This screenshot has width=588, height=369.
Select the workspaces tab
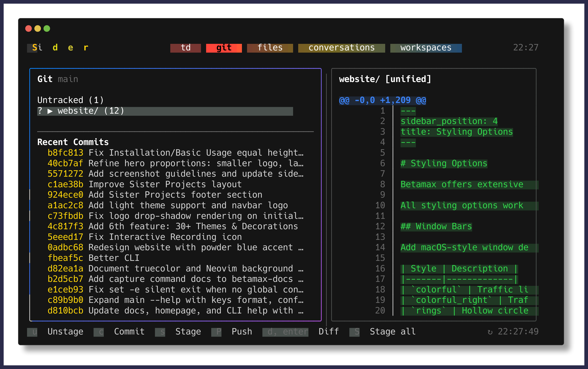tap(426, 48)
